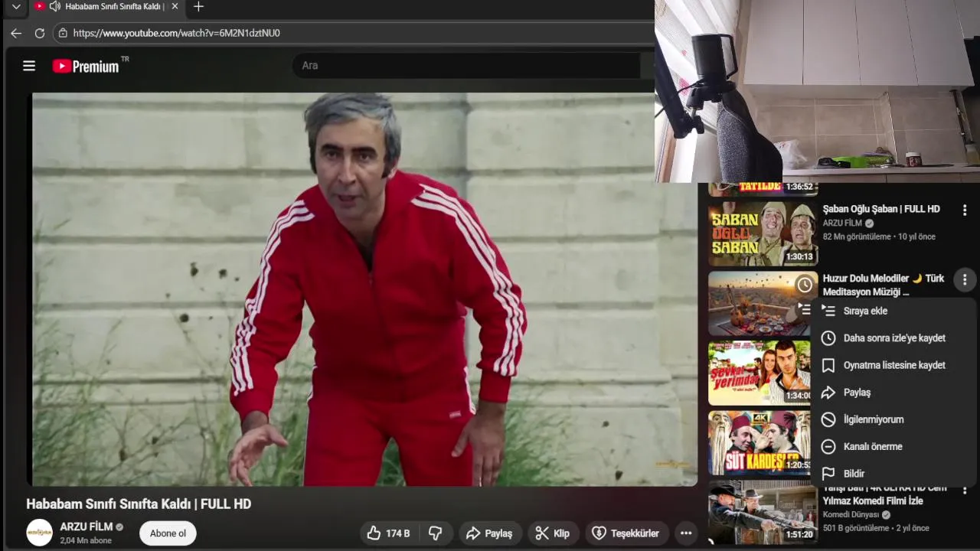Open Komedi Dünyası channel link
Image resolution: width=980 pixels, height=551 pixels.
coord(851,515)
